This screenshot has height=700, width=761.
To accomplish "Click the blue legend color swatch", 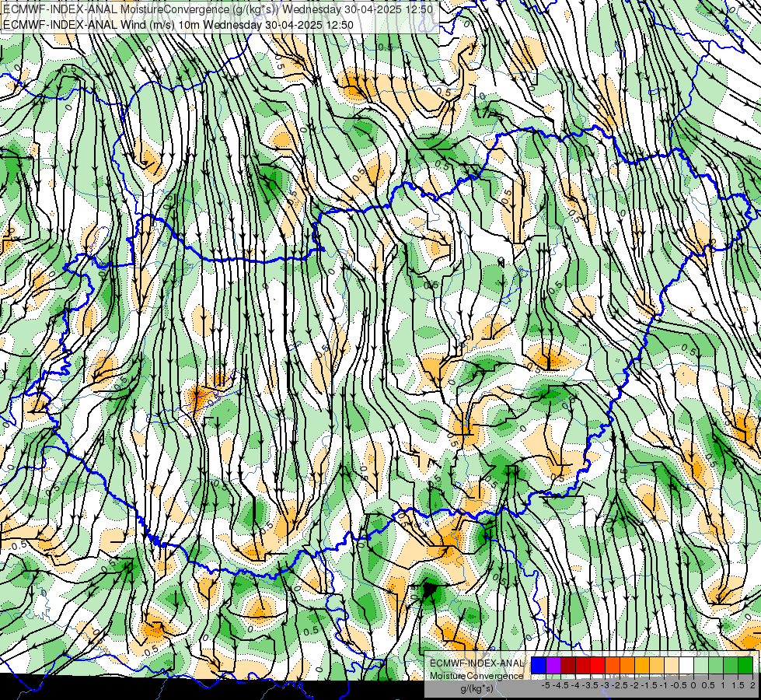I will 539,665.
